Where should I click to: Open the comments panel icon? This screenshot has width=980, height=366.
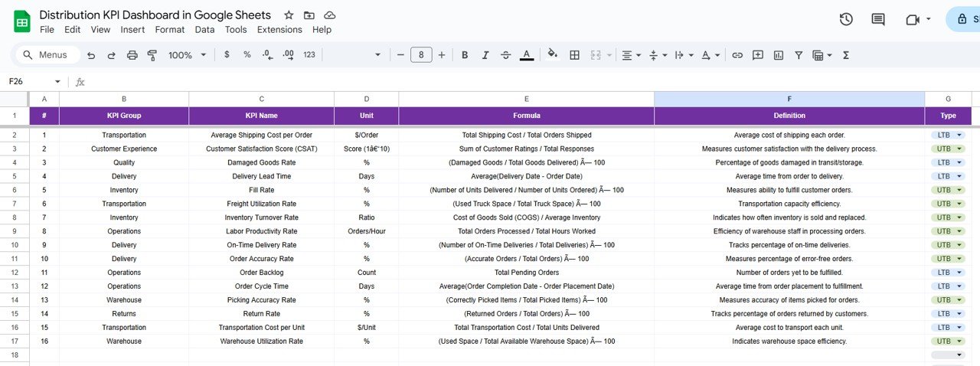tap(878, 19)
